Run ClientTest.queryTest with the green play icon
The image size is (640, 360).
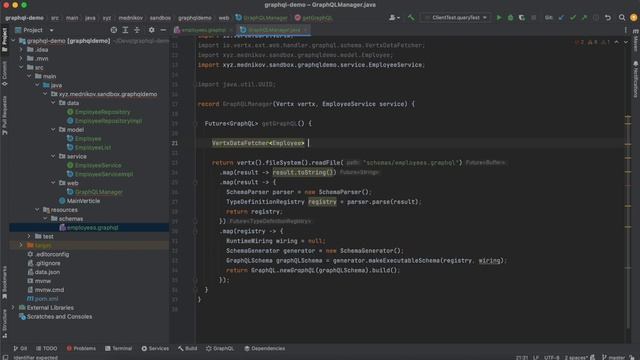[498, 18]
